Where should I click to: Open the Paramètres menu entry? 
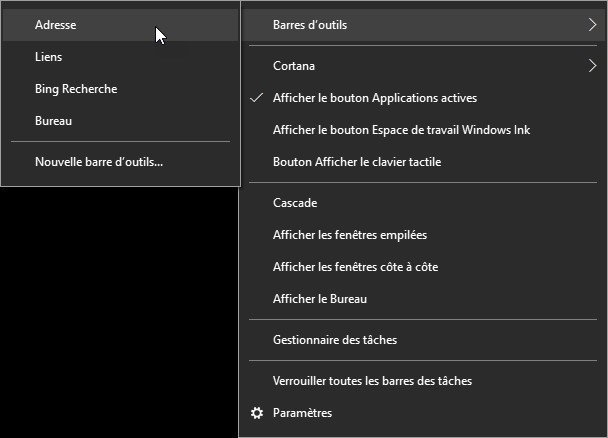pos(302,413)
